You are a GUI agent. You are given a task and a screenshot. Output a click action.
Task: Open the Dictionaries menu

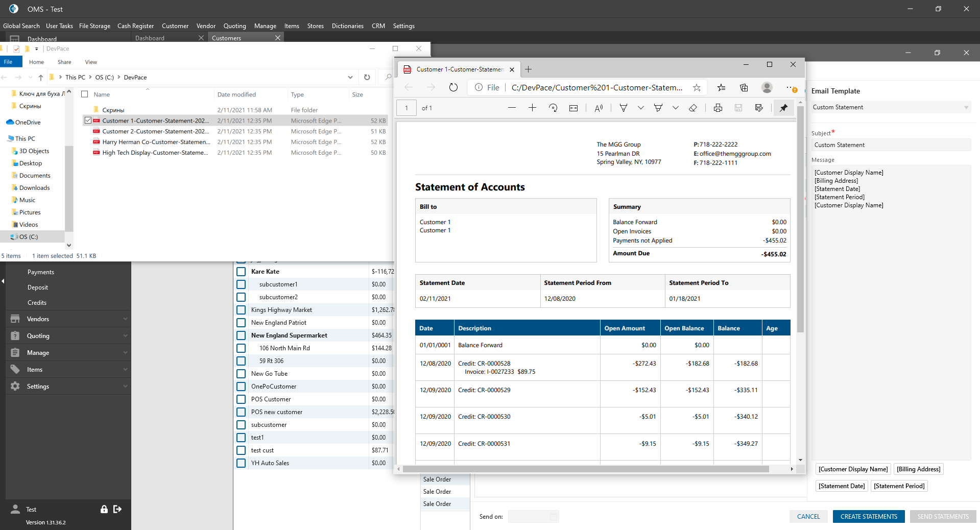point(347,26)
